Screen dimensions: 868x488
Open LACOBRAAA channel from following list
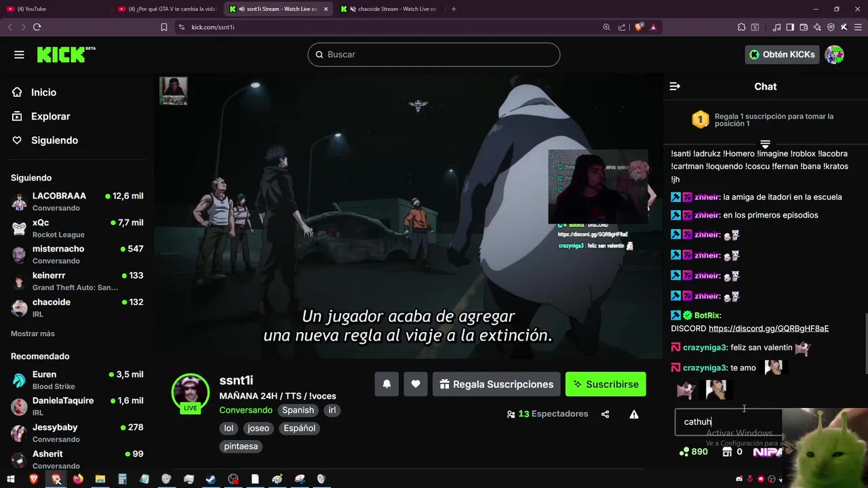[x=77, y=201]
